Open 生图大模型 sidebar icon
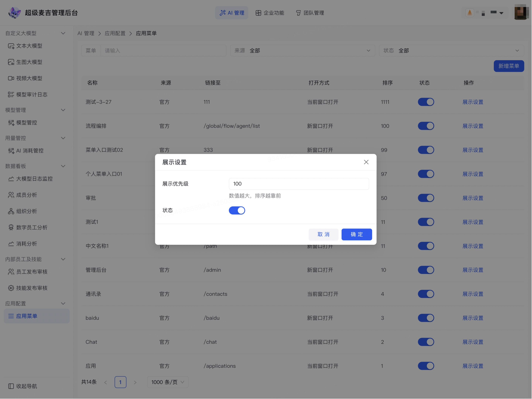Screen dimensions: 532x399 pyautogui.click(x=11, y=62)
